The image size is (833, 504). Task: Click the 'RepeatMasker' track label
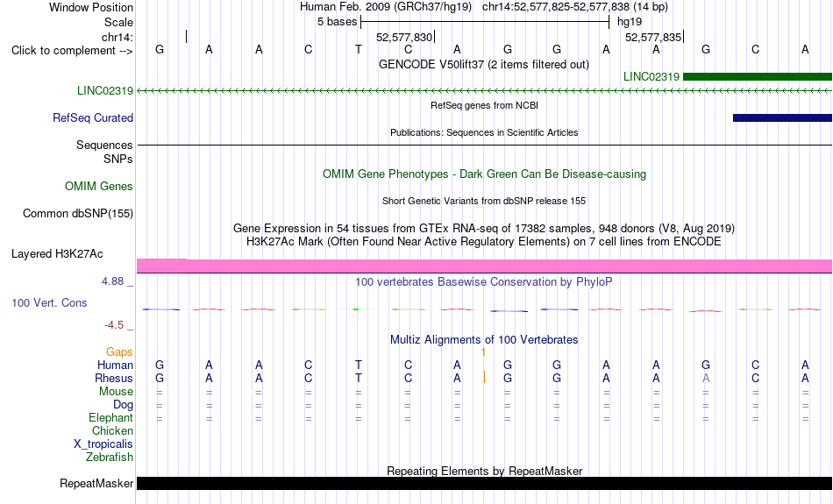[x=96, y=483]
